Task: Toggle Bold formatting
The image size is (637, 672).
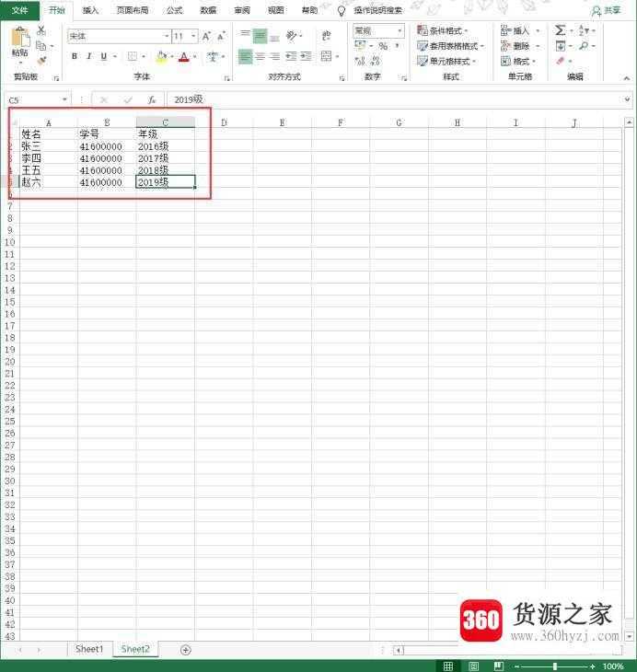Action: click(75, 56)
